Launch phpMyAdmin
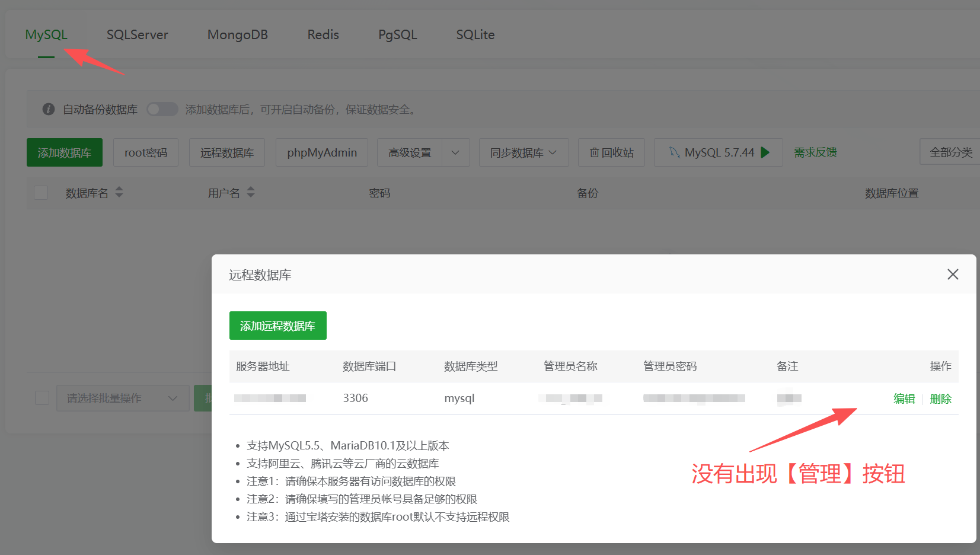 322,152
